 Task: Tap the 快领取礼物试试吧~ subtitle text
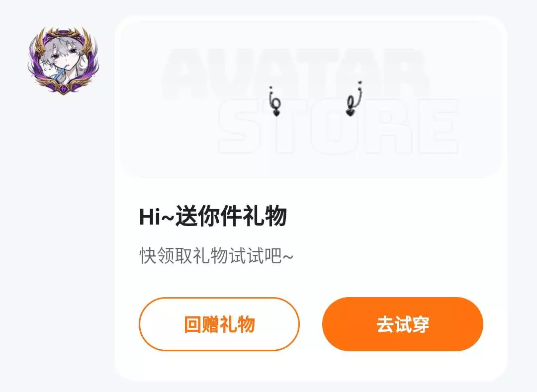click(216, 256)
